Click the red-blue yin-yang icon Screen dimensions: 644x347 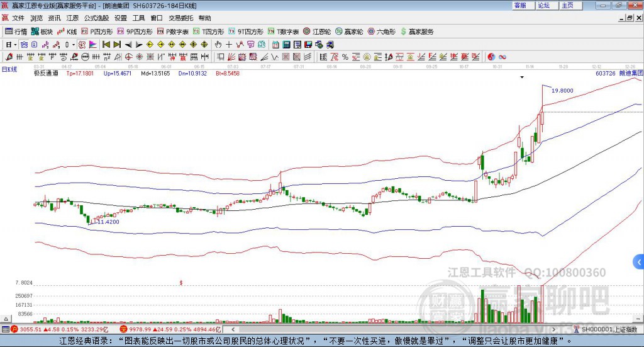click(491, 57)
